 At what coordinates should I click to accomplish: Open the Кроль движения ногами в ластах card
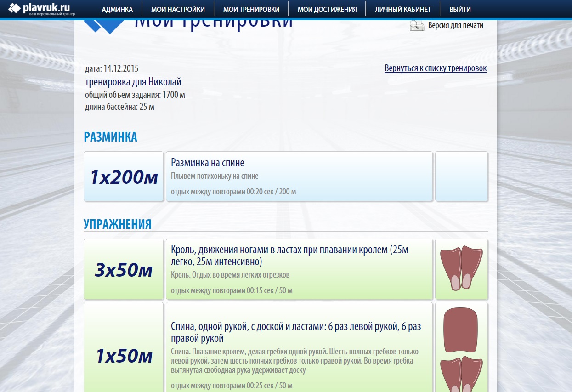point(299,269)
